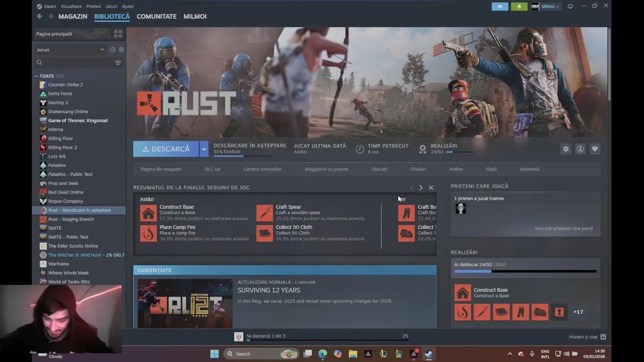Open the recent activity clock icon
644x362 pixels.
(113, 50)
